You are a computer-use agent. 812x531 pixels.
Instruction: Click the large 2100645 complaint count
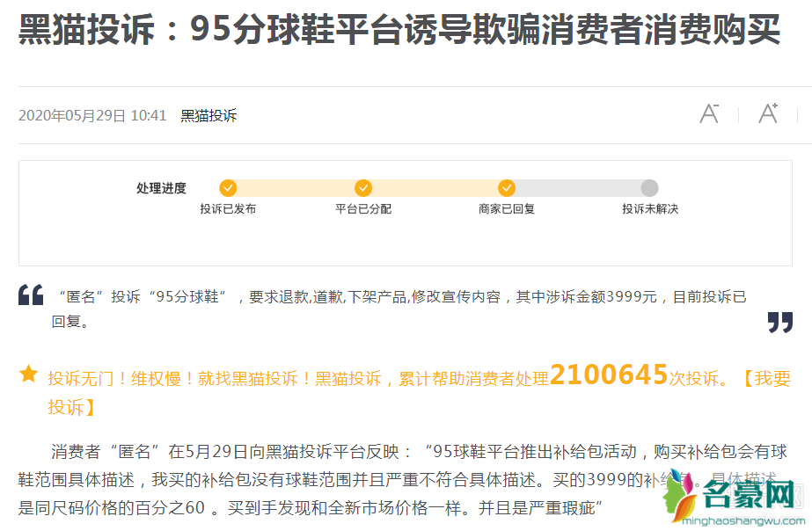click(x=609, y=375)
